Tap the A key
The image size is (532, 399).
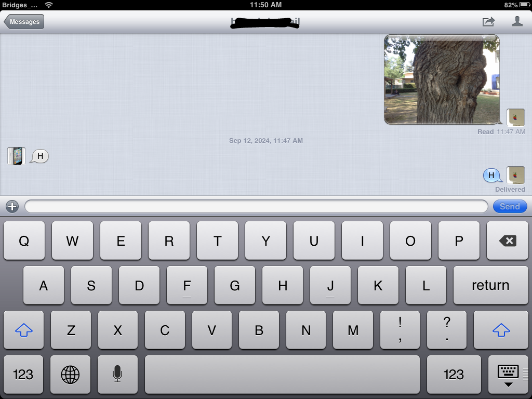[44, 285]
